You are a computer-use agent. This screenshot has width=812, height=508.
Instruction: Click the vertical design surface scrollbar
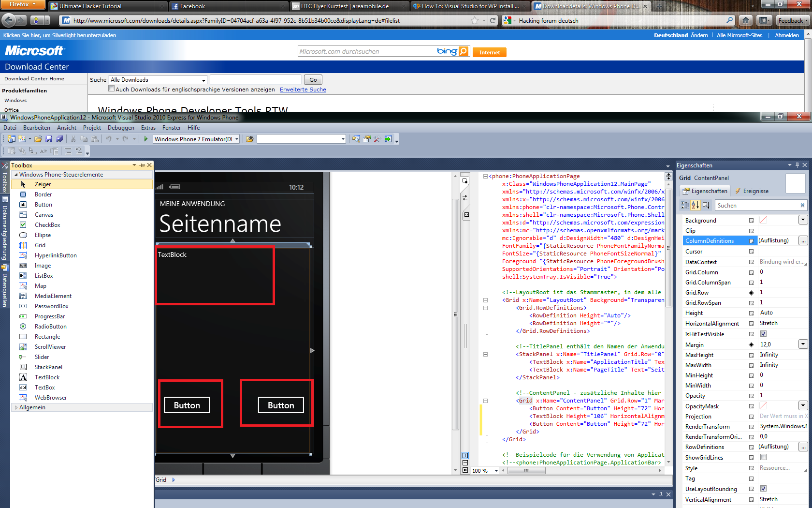tap(455, 314)
